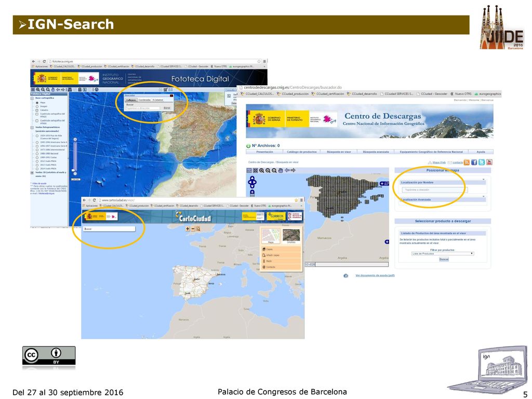Click Correos logo in CartoCiudad header

[x=276, y=216]
